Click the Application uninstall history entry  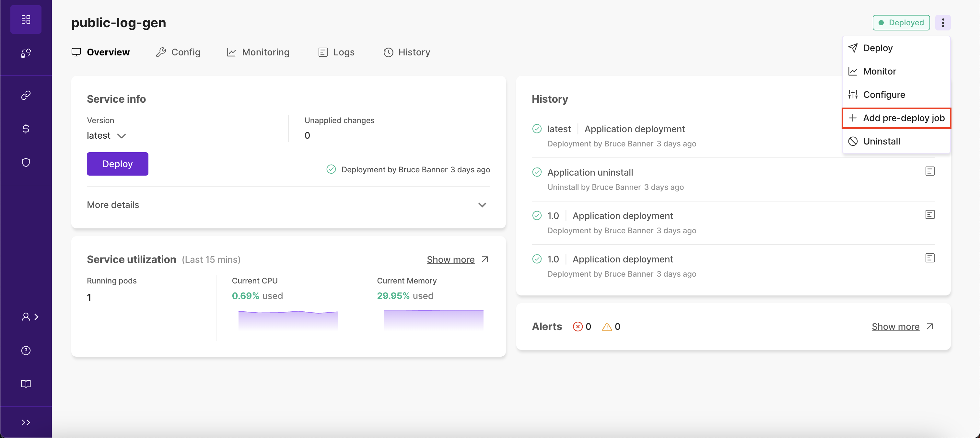(733, 179)
